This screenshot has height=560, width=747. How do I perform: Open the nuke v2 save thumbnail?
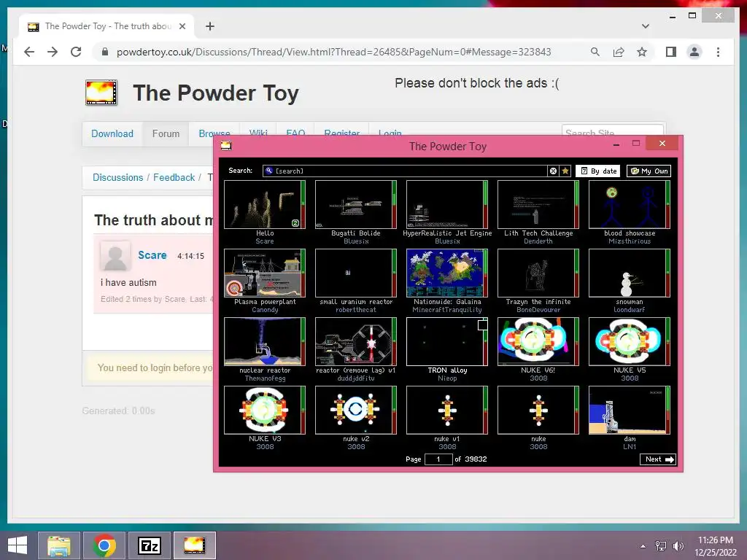(x=356, y=410)
